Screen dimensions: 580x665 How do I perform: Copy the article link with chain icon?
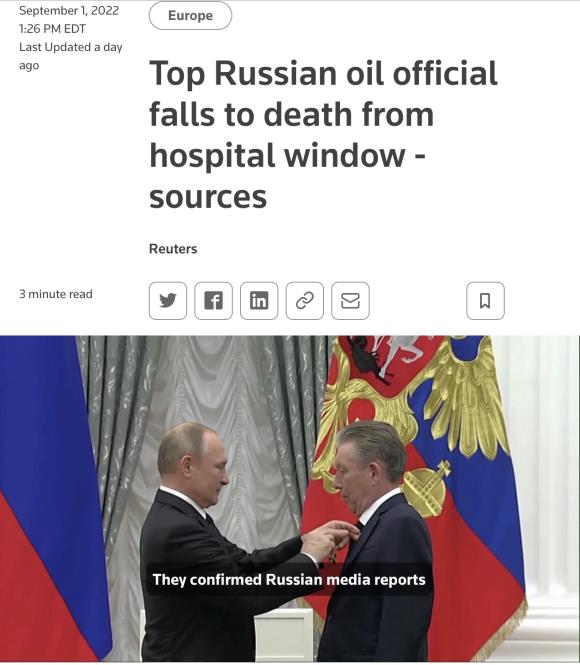coord(305,301)
